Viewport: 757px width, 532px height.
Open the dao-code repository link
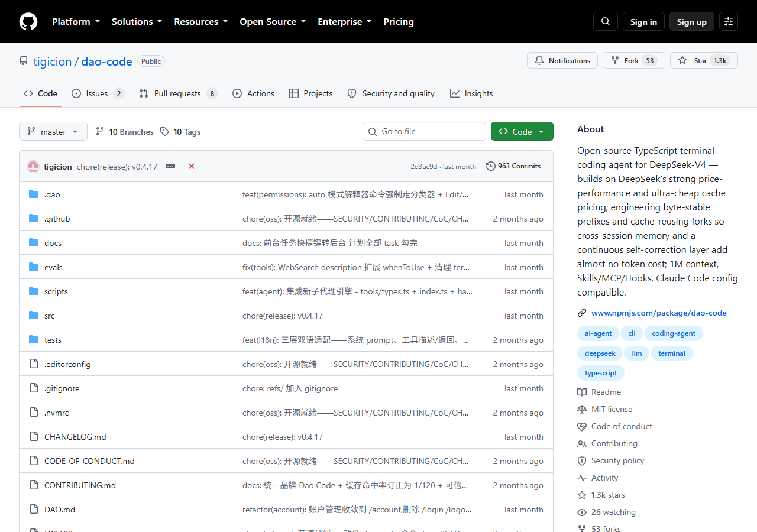click(107, 61)
